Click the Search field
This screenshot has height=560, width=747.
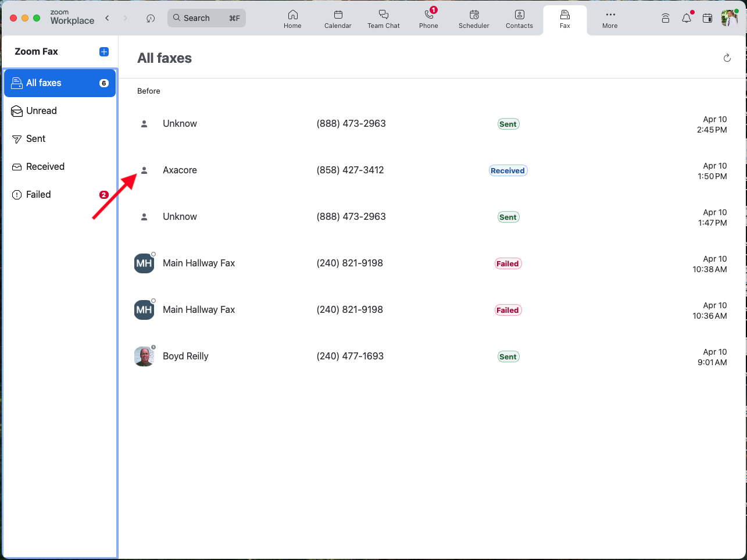click(206, 18)
